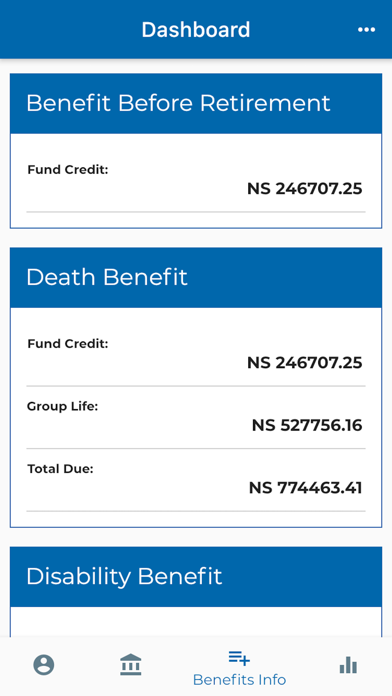This screenshot has height=696, width=392.
Task: Tap the Fund Credit label under Death Benefit
Action: (x=68, y=344)
